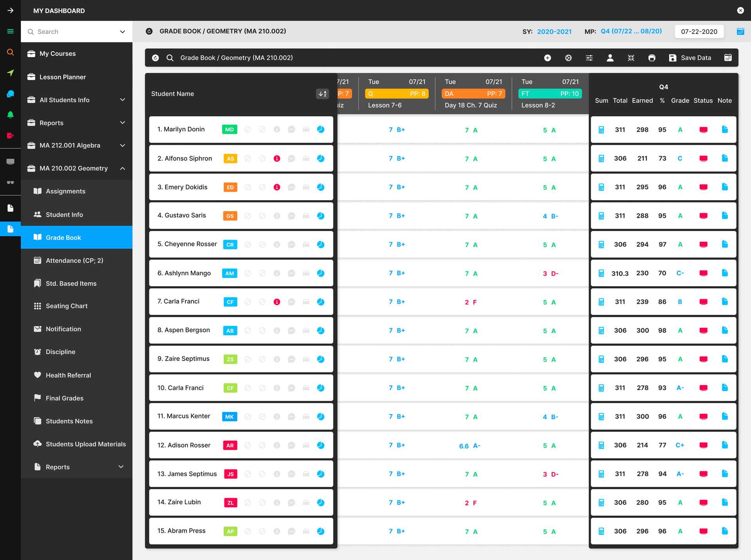Click the Grade Book menu item in sidebar
Screen dimensions: 751x560
(63, 238)
